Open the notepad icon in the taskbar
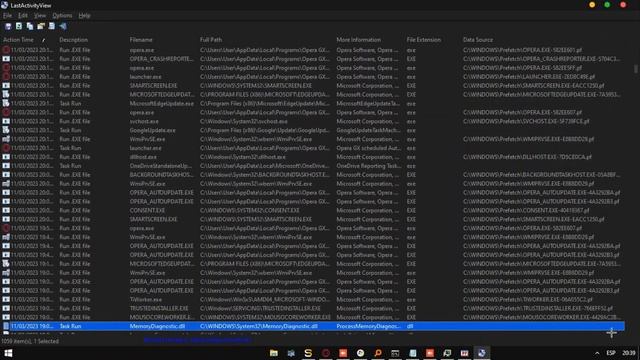The height and width of the screenshot is (360, 640). [x=413, y=353]
